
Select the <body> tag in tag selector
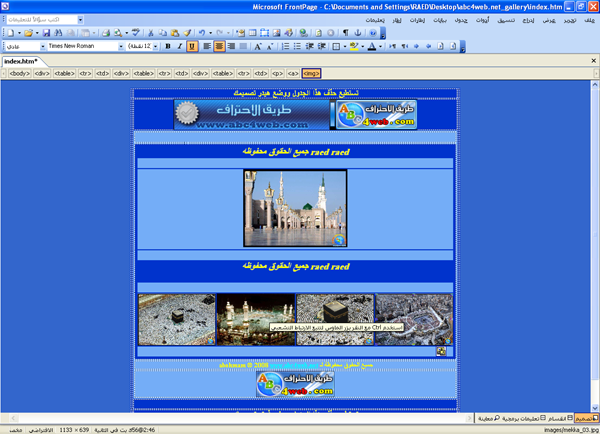click(18, 73)
